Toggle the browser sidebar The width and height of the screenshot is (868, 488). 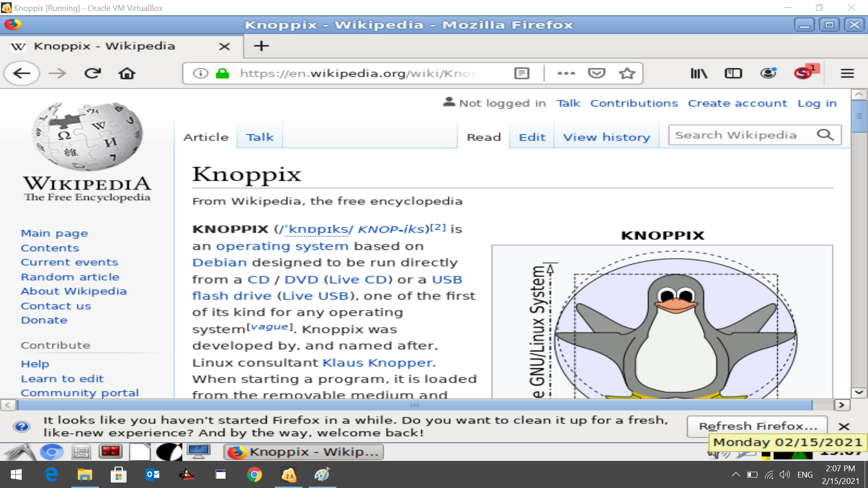point(733,73)
